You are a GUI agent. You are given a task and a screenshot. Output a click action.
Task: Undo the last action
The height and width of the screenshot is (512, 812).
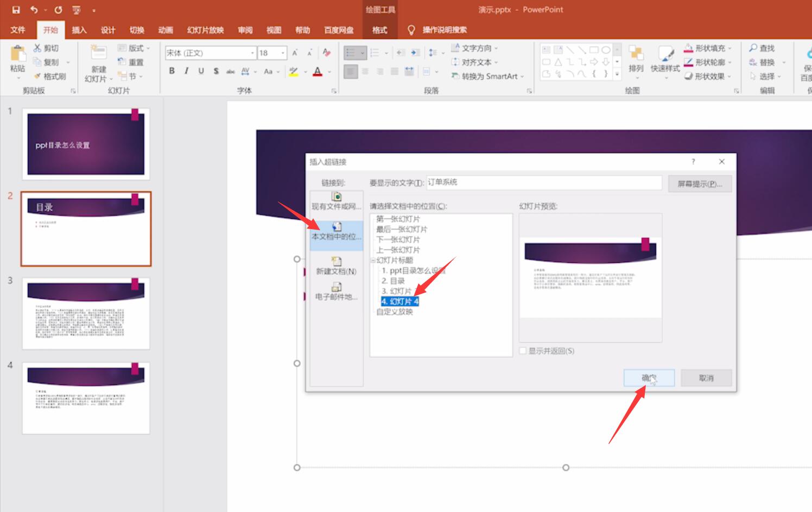coord(34,10)
